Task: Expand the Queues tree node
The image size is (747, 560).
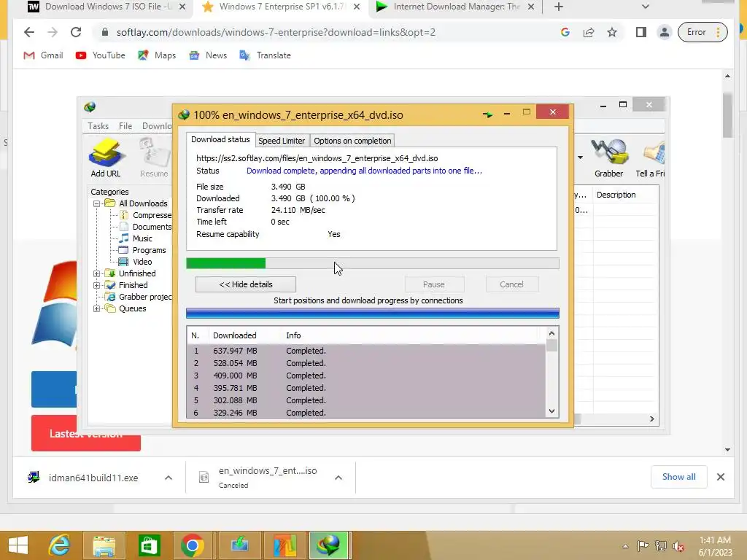Action: (x=97, y=308)
